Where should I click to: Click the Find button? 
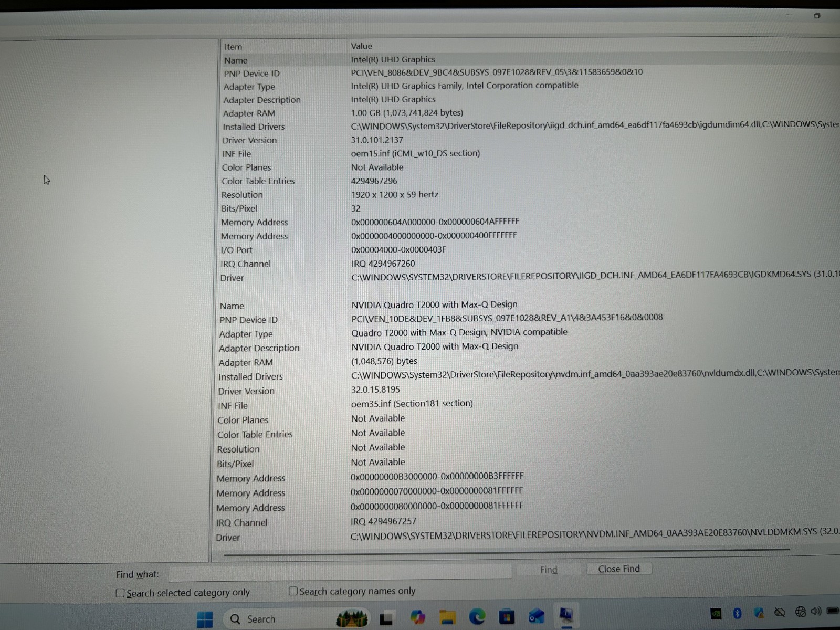point(549,570)
